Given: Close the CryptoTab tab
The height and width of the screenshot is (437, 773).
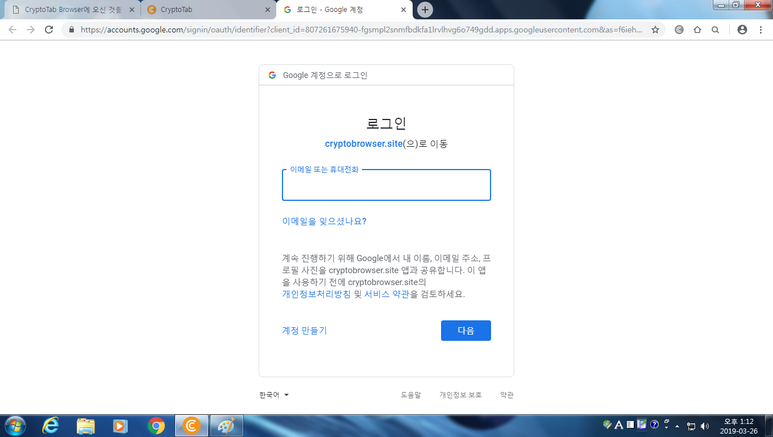Looking at the screenshot, I should [268, 9].
